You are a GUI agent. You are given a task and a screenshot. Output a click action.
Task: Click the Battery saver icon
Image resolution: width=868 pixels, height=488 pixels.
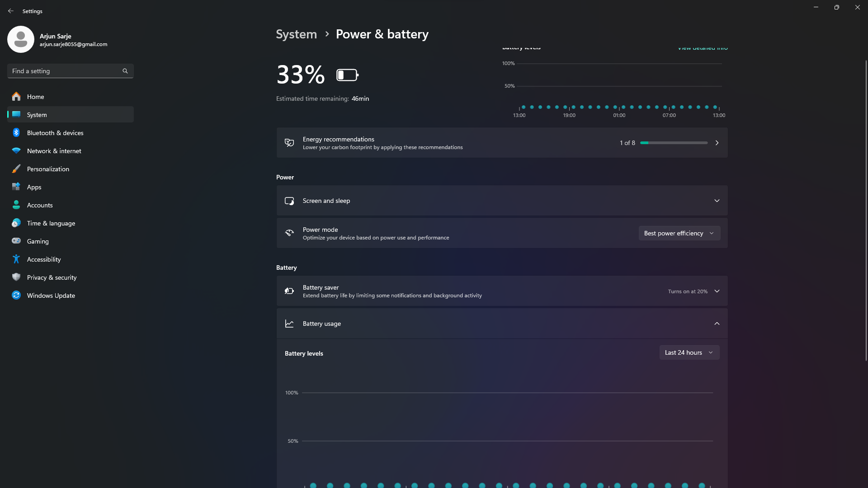[289, 291]
